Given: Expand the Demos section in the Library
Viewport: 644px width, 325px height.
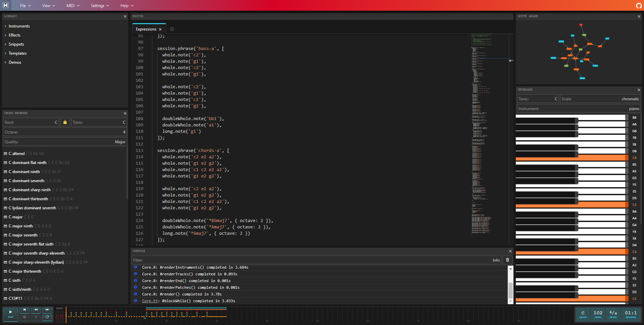Looking at the screenshot, I should pyautogui.click(x=15, y=62).
